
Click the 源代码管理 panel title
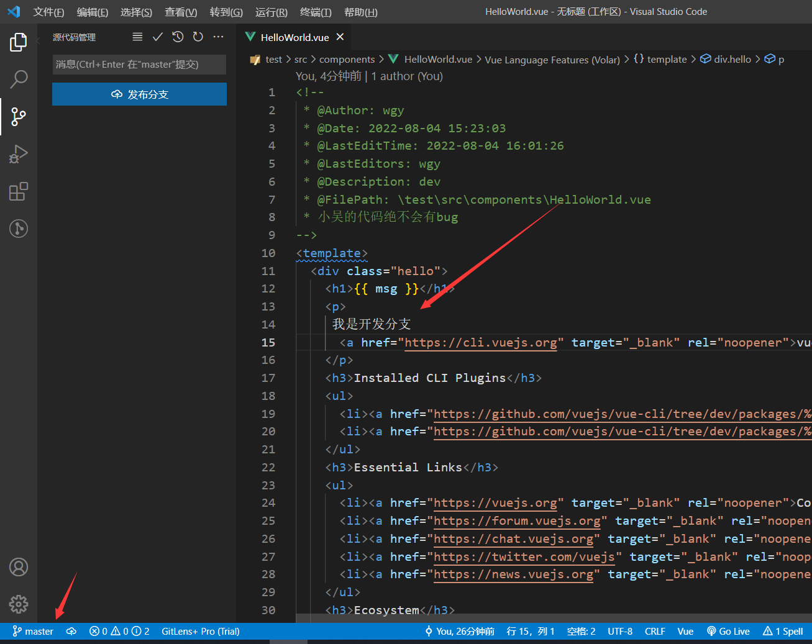[x=74, y=37]
